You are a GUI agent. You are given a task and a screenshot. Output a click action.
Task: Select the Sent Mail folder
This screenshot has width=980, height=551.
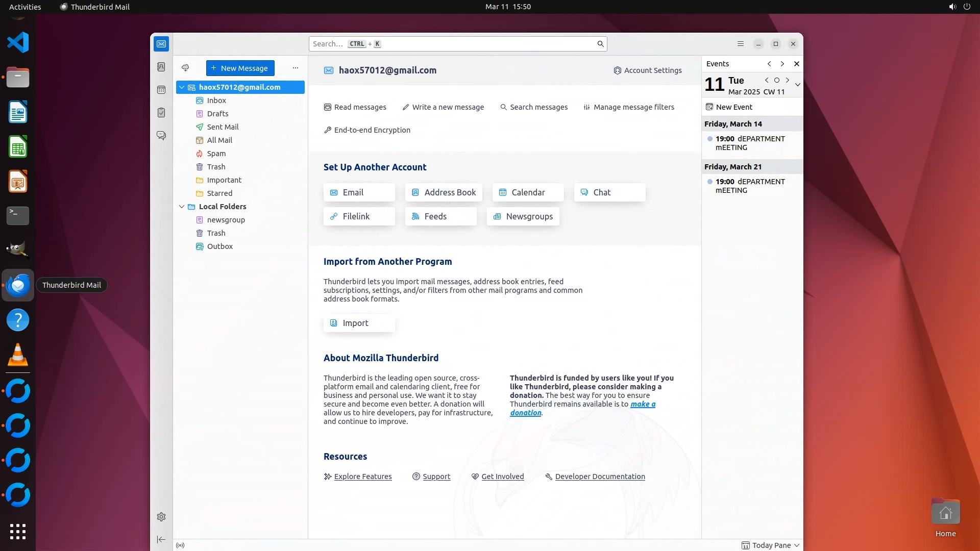tap(223, 127)
